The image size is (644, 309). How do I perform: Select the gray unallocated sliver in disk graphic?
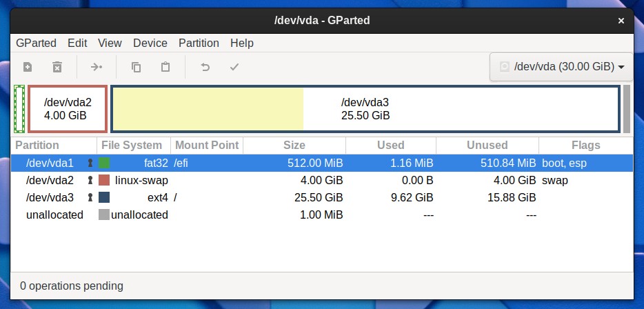626,109
